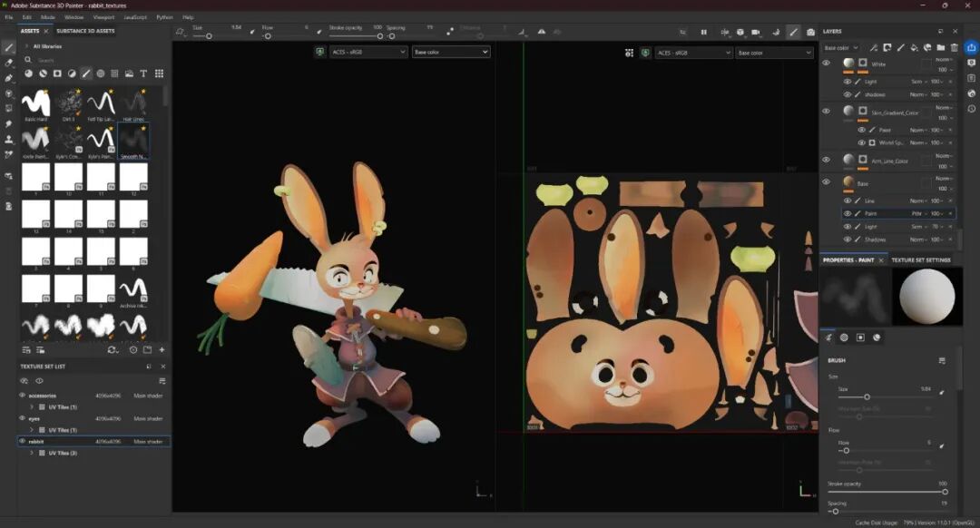Screen dimensions: 980x528
Task: Import resources with plus icon in Assets
Action: [162, 350]
